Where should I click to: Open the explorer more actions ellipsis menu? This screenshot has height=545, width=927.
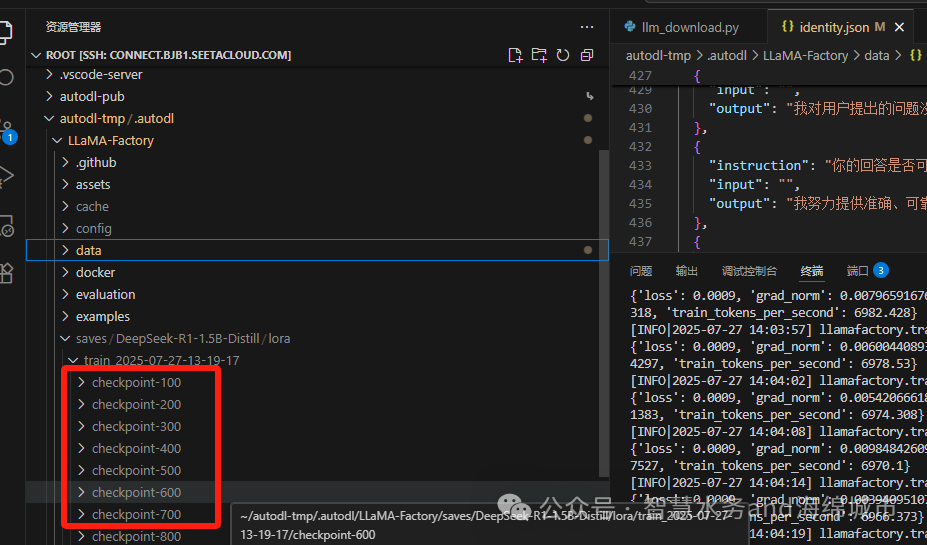(x=586, y=27)
